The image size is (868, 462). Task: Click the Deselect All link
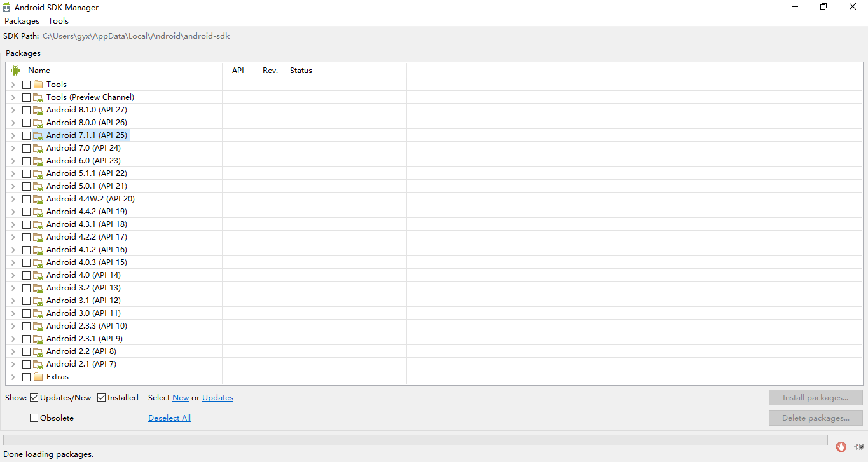169,418
